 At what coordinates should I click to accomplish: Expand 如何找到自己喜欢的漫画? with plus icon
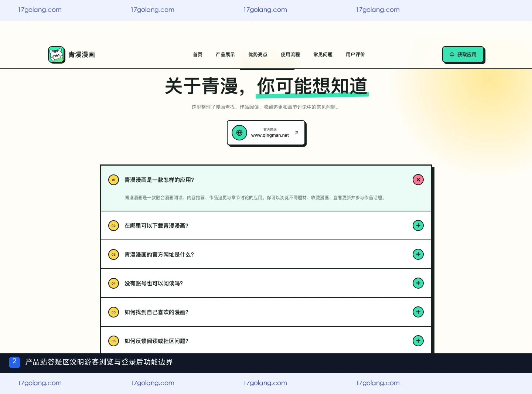point(418,312)
